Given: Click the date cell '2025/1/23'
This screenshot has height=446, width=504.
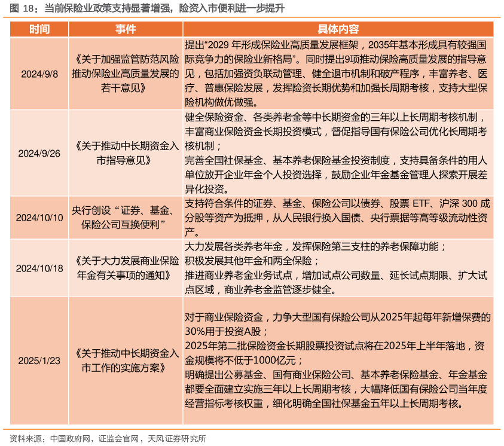Looking at the screenshot, I should 39,361.
